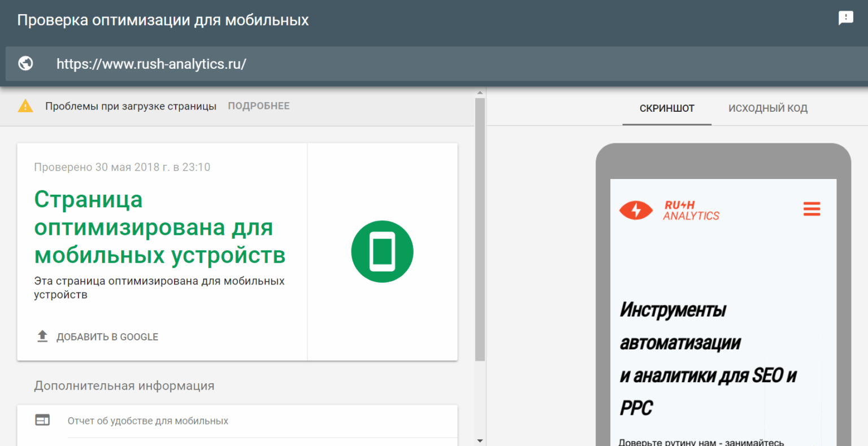Open the hamburger menu in preview
The width and height of the screenshot is (868, 446).
coord(811,209)
